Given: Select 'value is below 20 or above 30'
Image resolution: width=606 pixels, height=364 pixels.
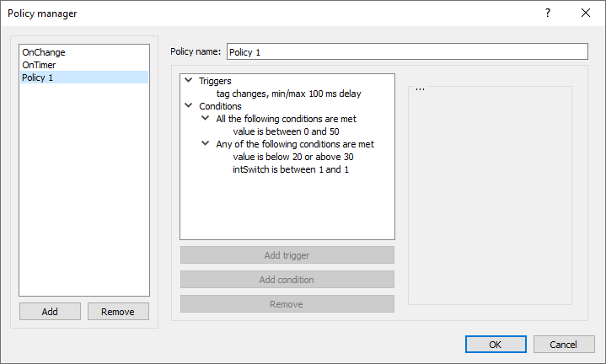Looking at the screenshot, I should [x=294, y=157].
